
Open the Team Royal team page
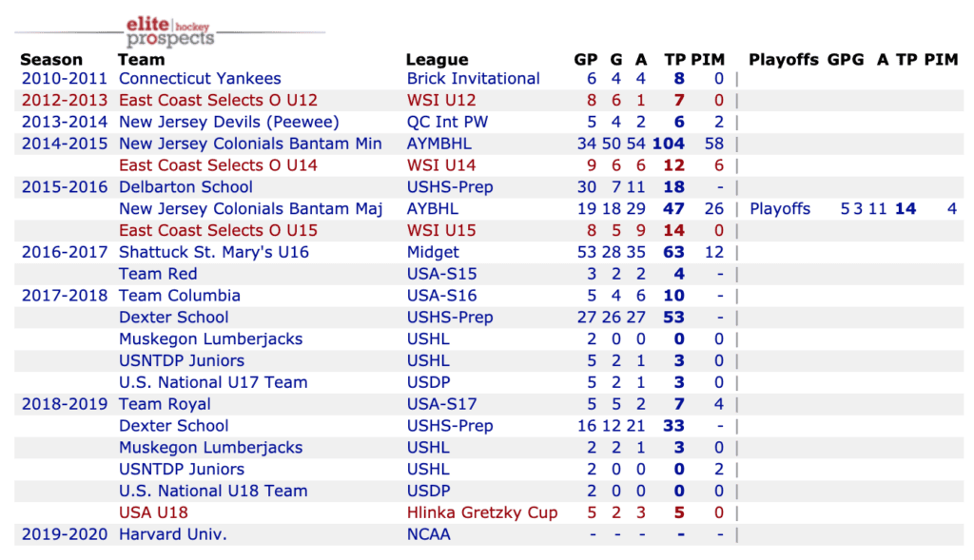click(165, 405)
